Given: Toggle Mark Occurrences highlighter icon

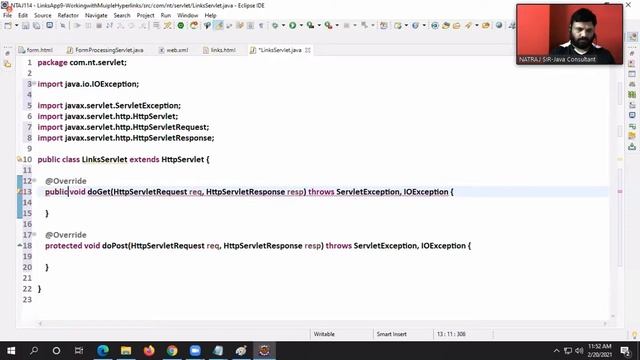Looking at the screenshot, I should [x=219, y=25].
